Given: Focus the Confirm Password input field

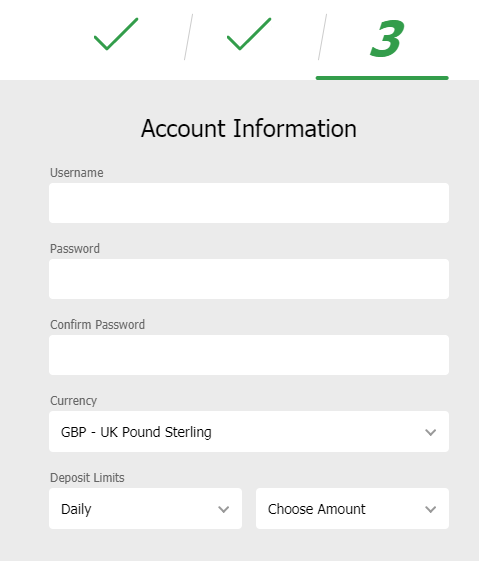Looking at the screenshot, I should coord(249,355).
